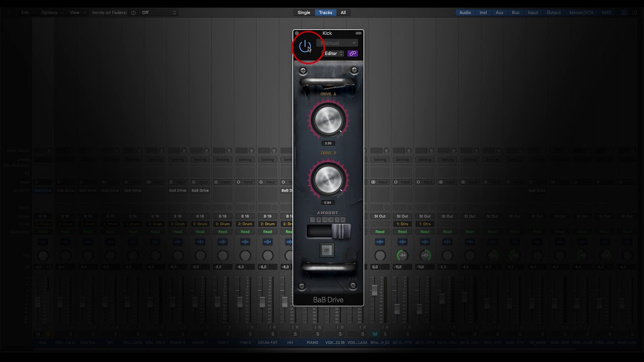644x362 pixels.
Task: Toggle Sends on Faders power icon
Action: [x=133, y=13]
